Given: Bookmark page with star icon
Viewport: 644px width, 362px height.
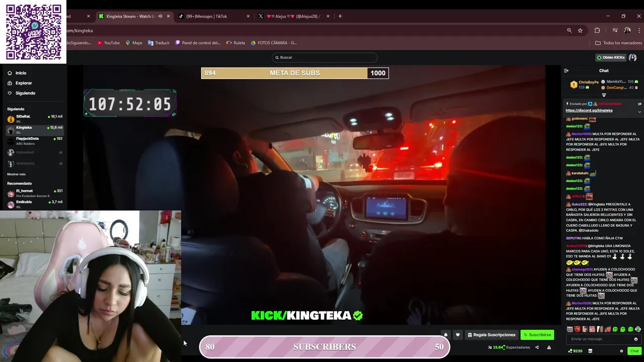Looking at the screenshot, I should tap(580, 30).
